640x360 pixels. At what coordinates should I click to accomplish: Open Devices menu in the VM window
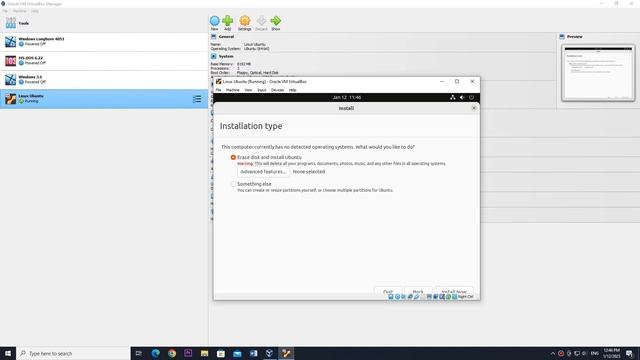point(278,90)
